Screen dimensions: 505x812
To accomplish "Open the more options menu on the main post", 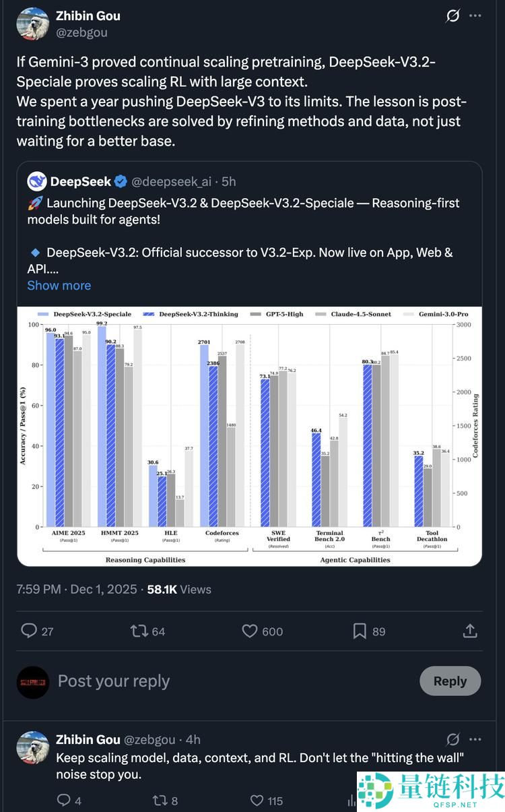I will (x=475, y=15).
